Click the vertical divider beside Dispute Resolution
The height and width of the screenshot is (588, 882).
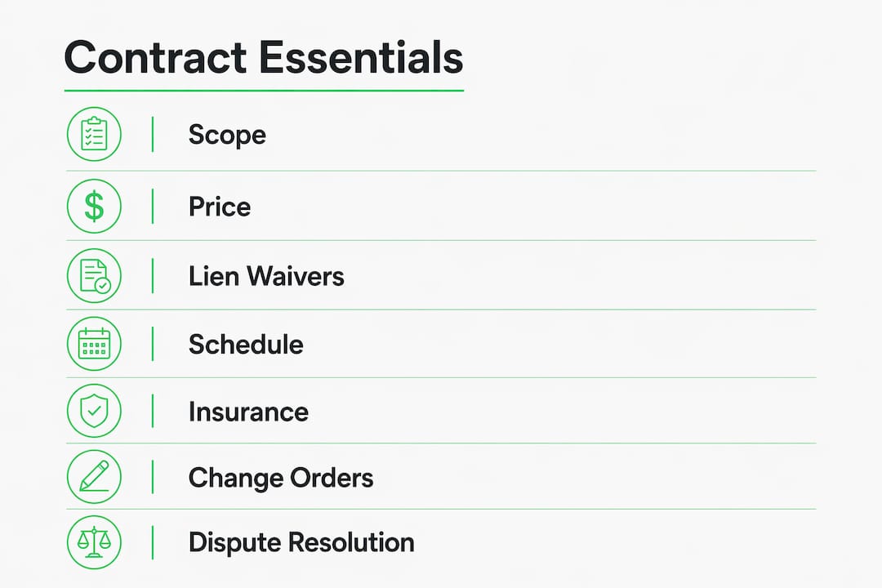coord(153,542)
